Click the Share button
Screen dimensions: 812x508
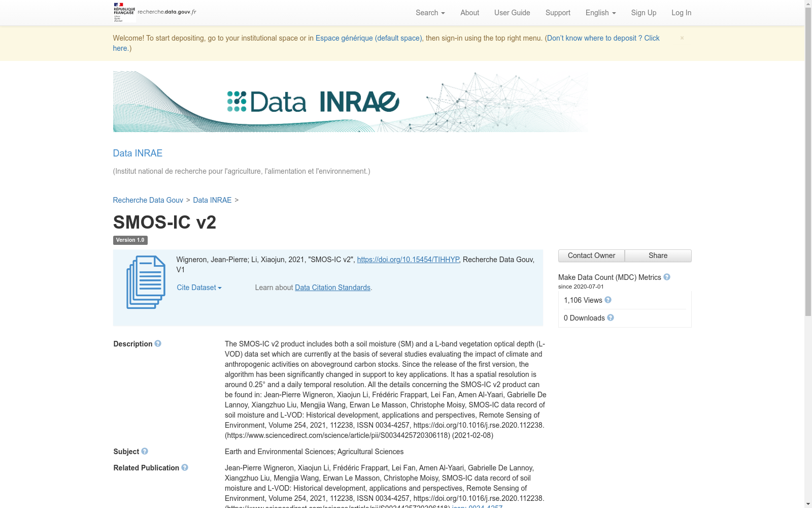[x=658, y=256]
